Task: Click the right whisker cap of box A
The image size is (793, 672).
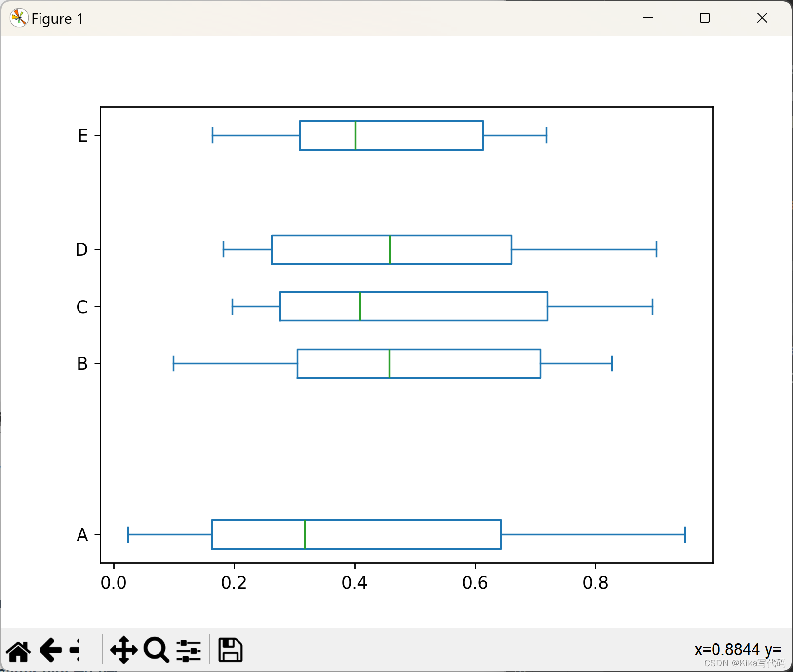Action: click(x=685, y=535)
